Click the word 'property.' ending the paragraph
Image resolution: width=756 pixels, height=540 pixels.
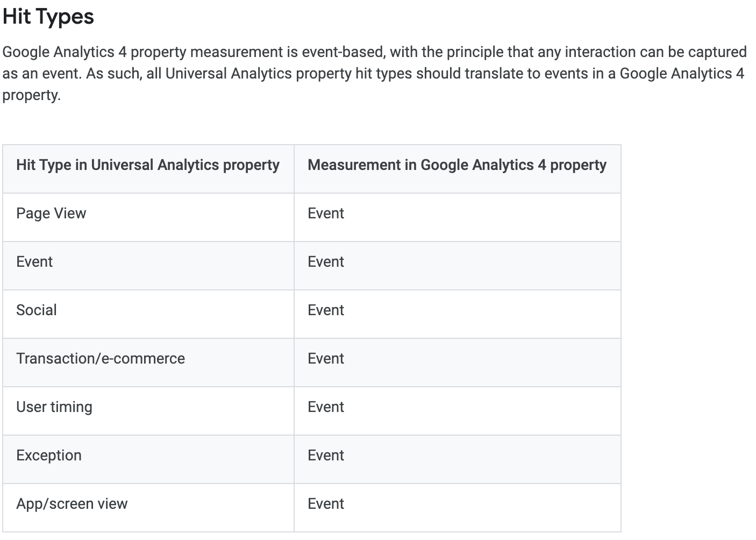click(x=32, y=95)
